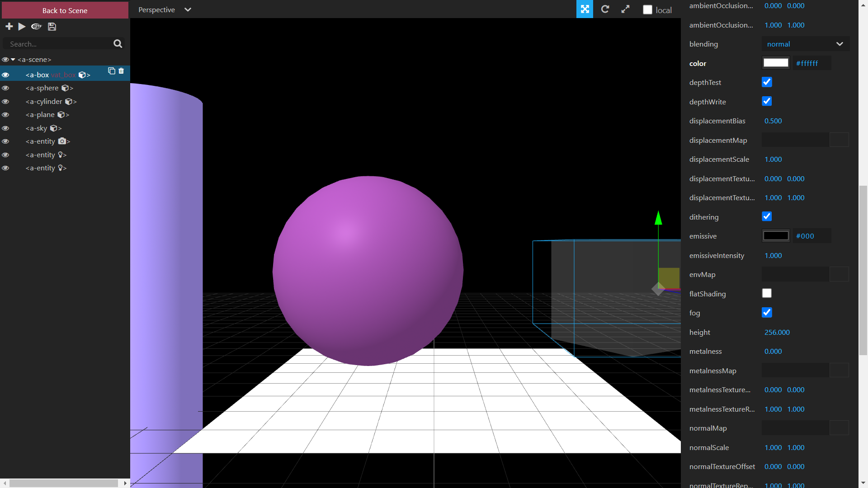Click the height value 256.000
This screenshot has width=868, height=488.
[777, 332]
